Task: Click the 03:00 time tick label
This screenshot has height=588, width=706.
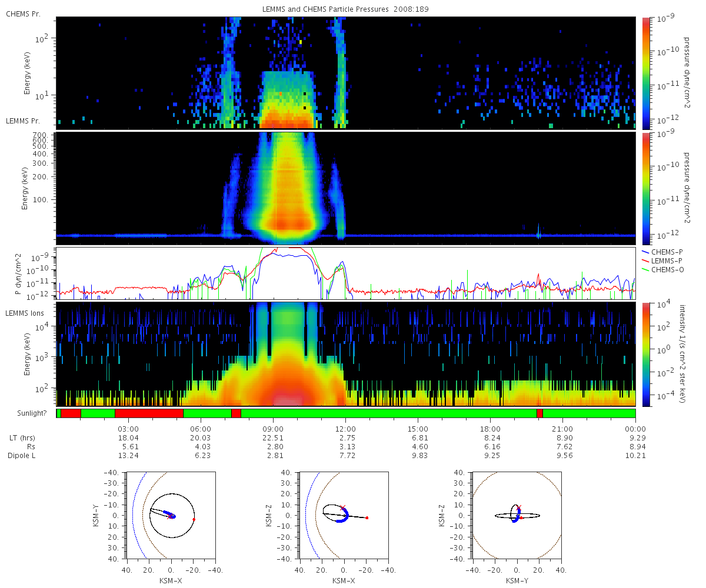Action: (129, 429)
